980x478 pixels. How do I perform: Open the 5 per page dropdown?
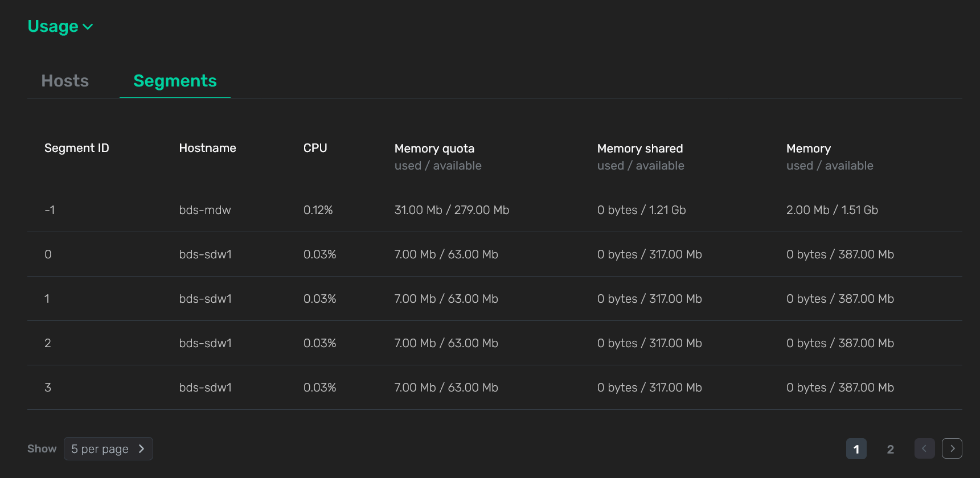108,449
